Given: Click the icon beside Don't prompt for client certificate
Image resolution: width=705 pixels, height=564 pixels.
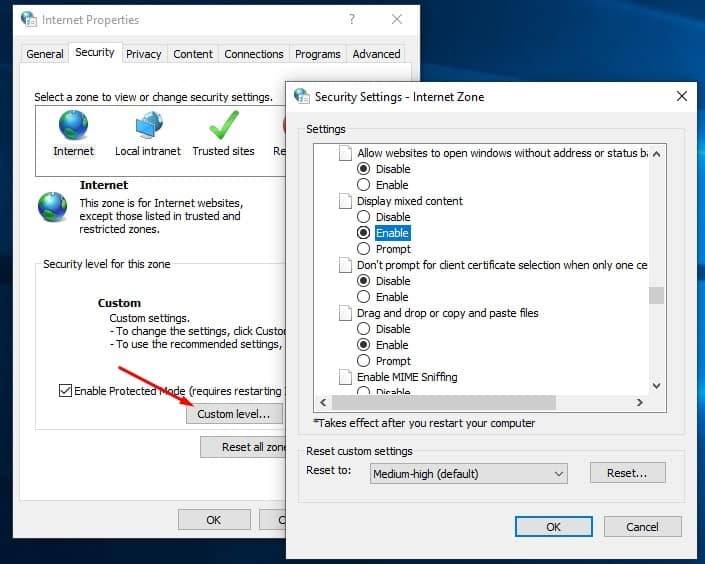Looking at the screenshot, I should [x=345, y=265].
